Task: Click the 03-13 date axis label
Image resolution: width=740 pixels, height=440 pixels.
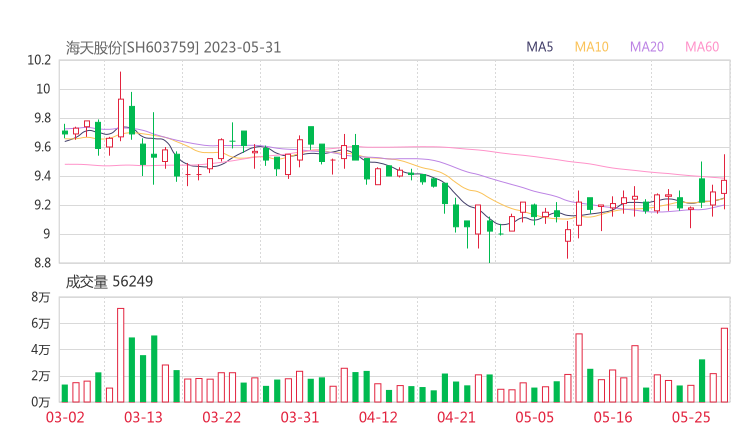Action: [x=143, y=417]
